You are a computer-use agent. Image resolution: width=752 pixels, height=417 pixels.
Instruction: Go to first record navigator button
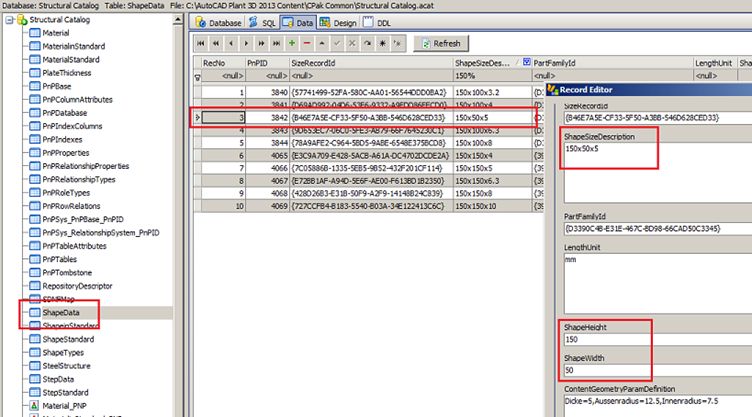click(201, 43)
